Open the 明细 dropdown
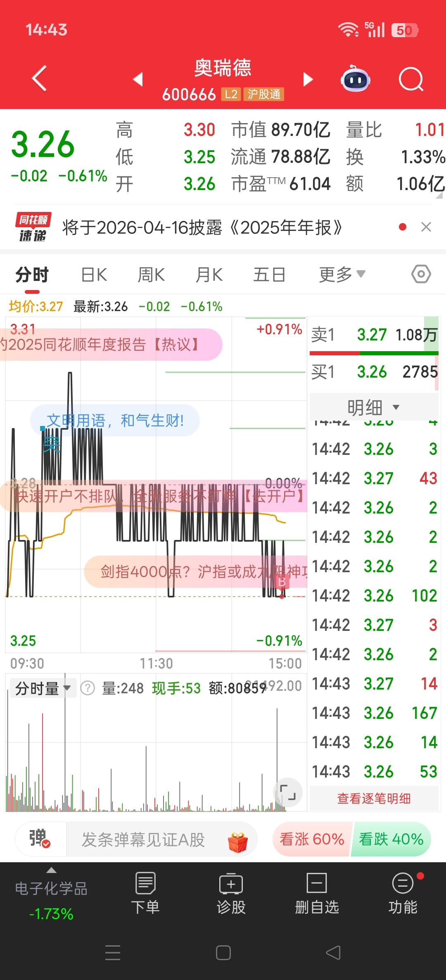This screenshot has height=980, width=446. 374,407
